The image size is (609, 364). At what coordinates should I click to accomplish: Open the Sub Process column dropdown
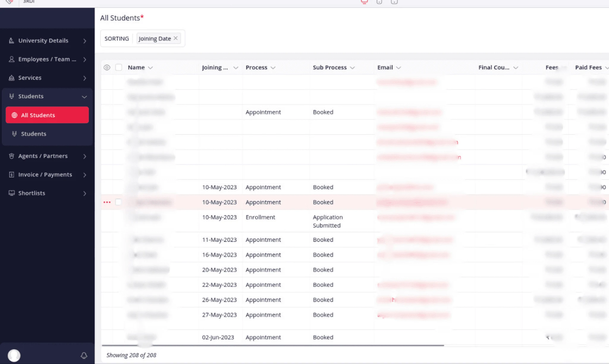[352, 68]
